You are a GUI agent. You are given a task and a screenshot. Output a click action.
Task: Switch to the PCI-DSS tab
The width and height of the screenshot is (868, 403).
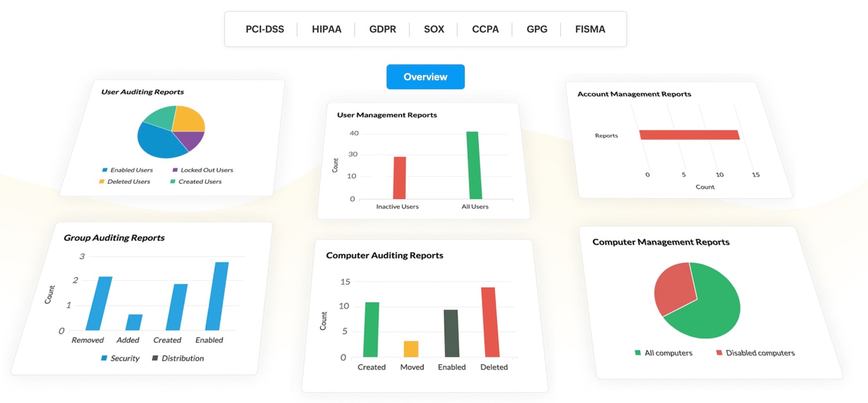coord(265,29)
